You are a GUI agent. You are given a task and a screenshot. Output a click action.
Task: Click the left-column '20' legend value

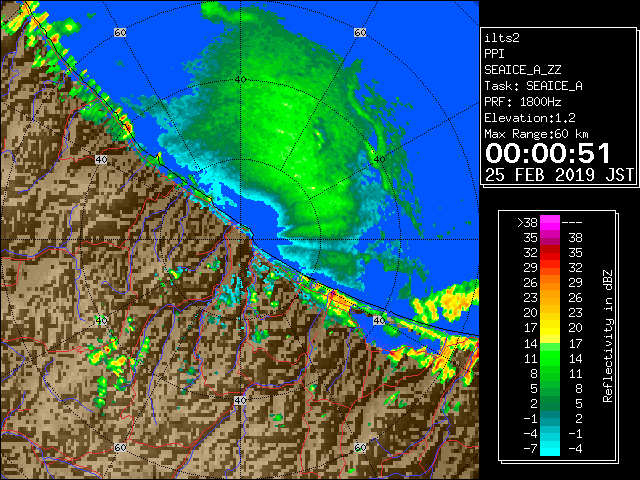point(530,313)
